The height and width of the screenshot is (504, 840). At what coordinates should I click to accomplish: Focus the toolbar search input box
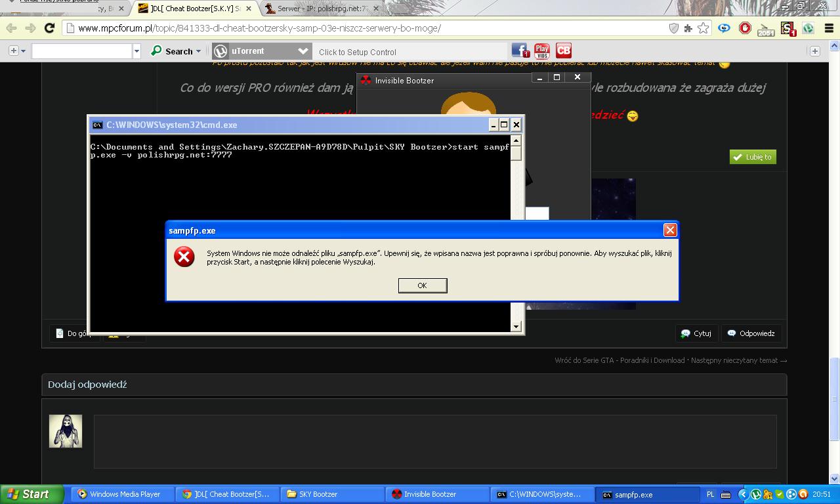point(82,51)
